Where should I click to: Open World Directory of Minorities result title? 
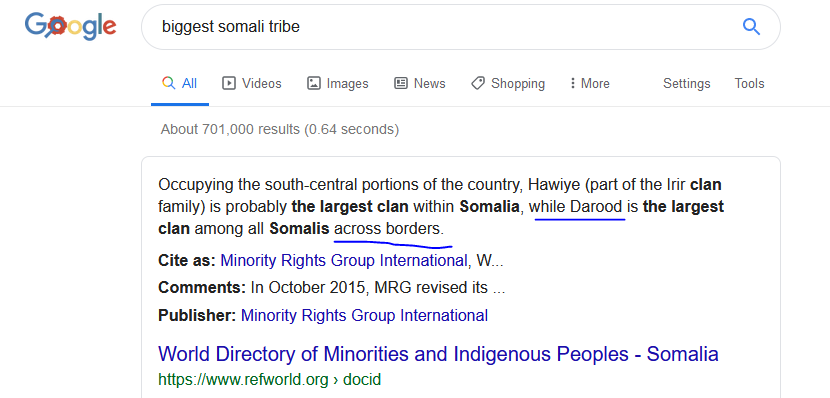[x=438, y=354]
